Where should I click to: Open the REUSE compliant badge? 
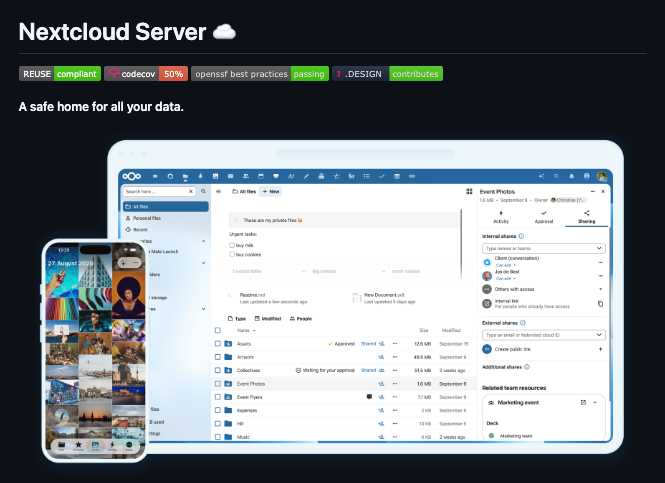(60, 74)
